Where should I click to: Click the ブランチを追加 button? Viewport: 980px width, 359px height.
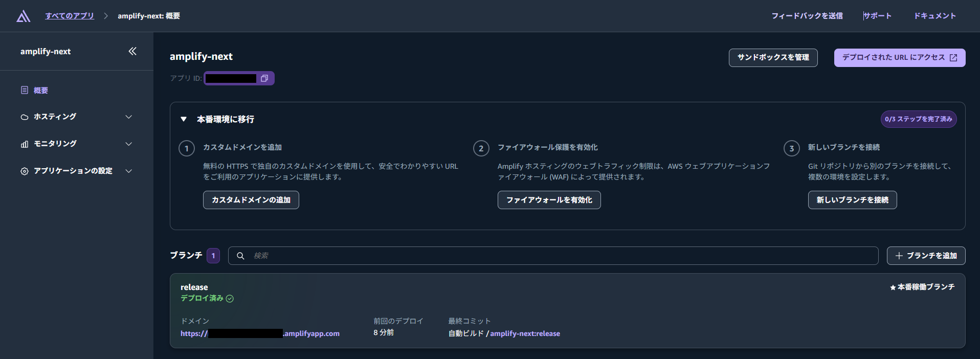click(926, 256)
